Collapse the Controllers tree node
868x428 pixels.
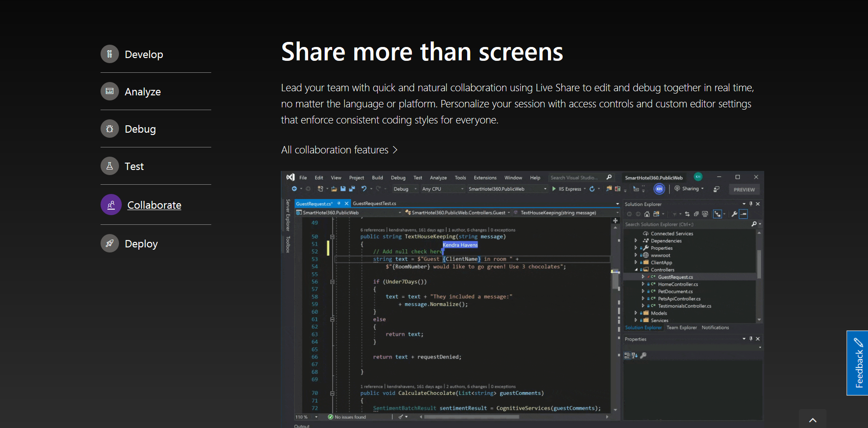636,270
